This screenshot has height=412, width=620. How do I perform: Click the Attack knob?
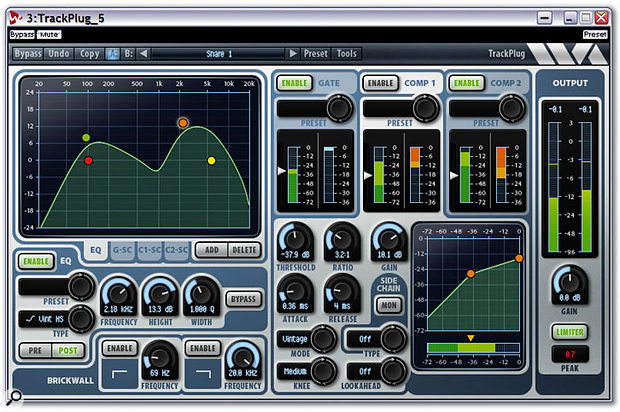(295, 291)
